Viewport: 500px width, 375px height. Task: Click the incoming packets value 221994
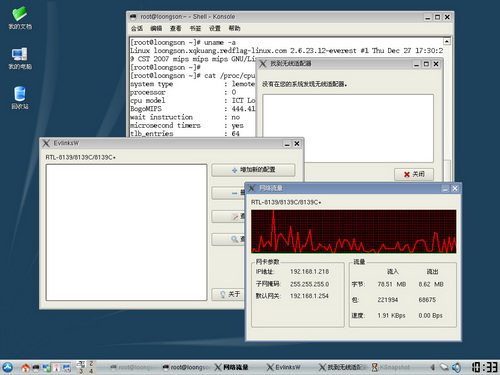pyautogui.click(x=388, y=300)
